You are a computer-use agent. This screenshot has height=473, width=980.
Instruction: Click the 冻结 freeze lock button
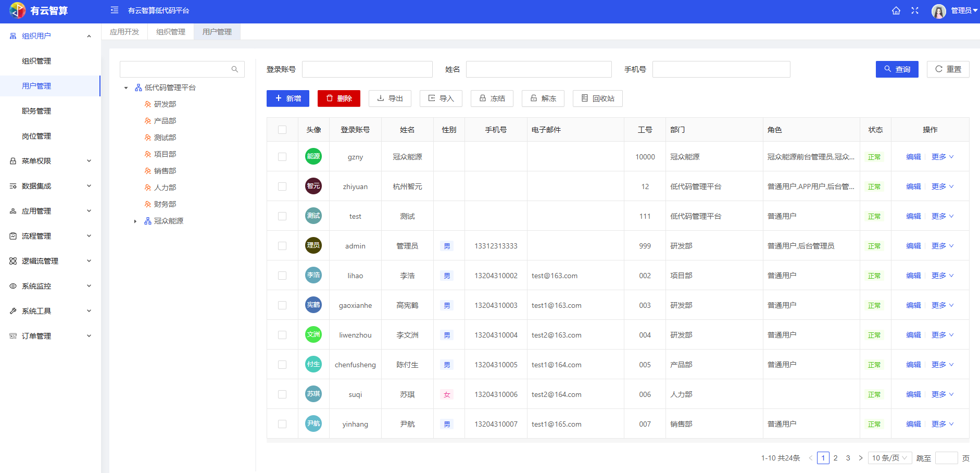[x=492, y=98]
